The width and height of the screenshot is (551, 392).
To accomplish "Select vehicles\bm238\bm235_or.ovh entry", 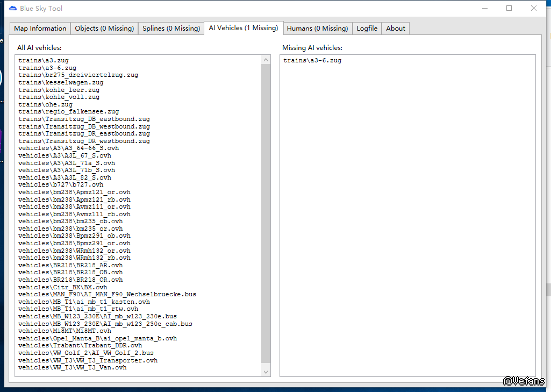I will coord(70,229).
